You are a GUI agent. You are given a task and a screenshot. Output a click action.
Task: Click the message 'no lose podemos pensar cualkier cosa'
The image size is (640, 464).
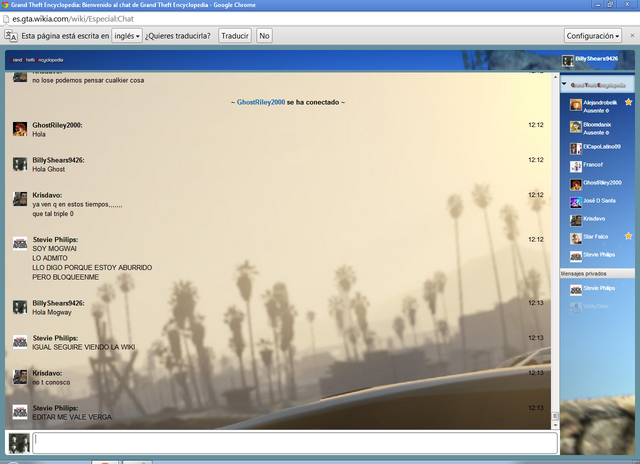click(x=88, y=80)
